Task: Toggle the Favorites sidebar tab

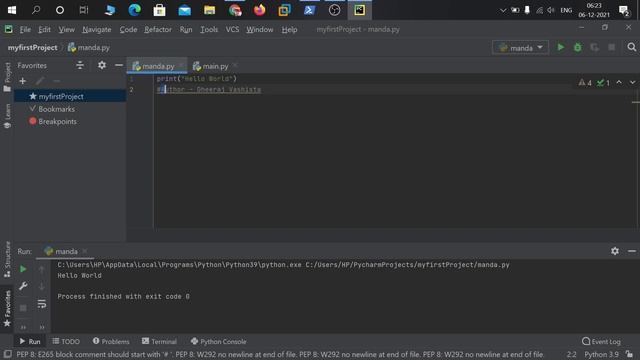Action: 7,308
